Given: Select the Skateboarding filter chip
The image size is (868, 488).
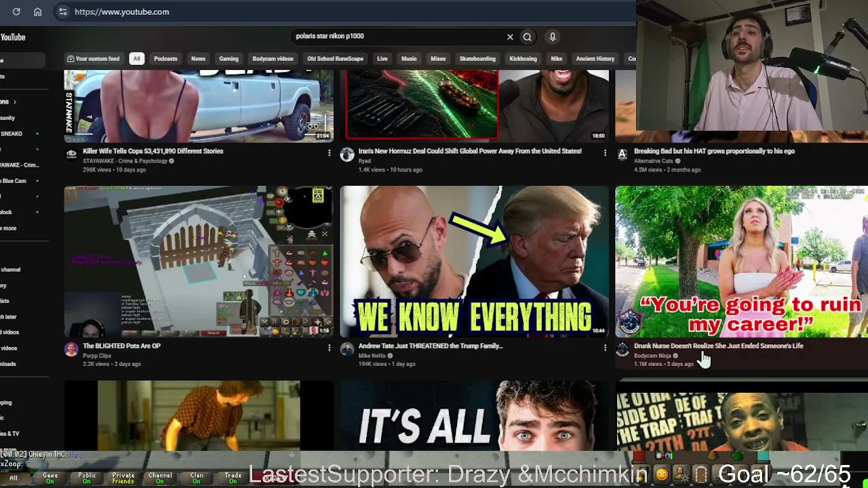Looking at the screenshot, I should click(x=477, y=59).
